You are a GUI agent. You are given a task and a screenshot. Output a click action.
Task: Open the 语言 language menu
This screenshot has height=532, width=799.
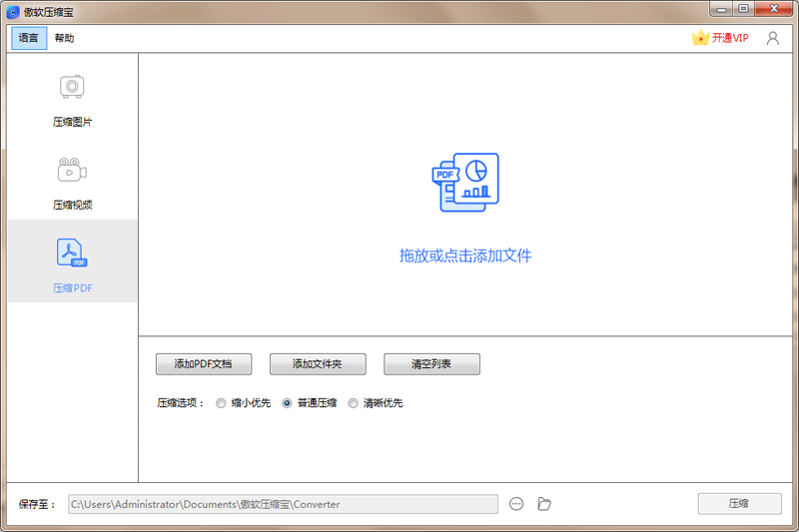tap(29, 38)
